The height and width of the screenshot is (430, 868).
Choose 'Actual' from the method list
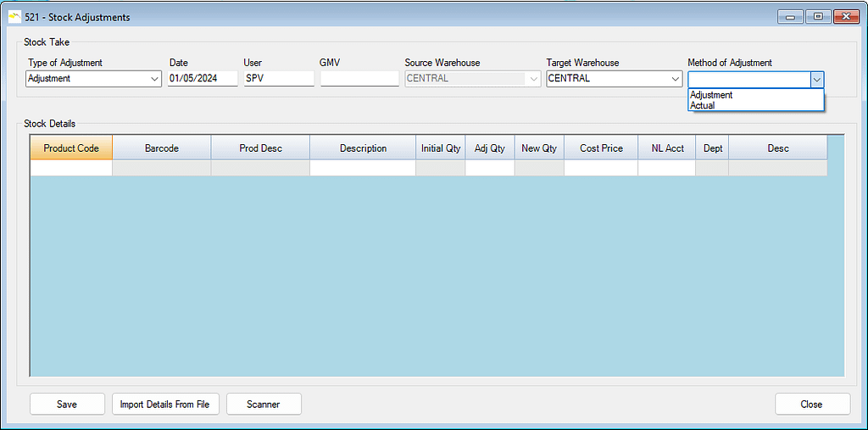click(703, 106)
